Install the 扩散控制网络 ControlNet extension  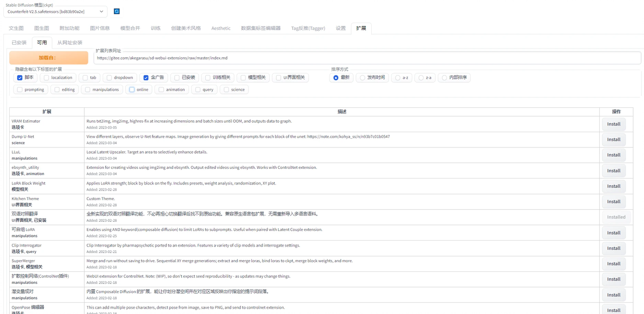[x=614, y=279]
